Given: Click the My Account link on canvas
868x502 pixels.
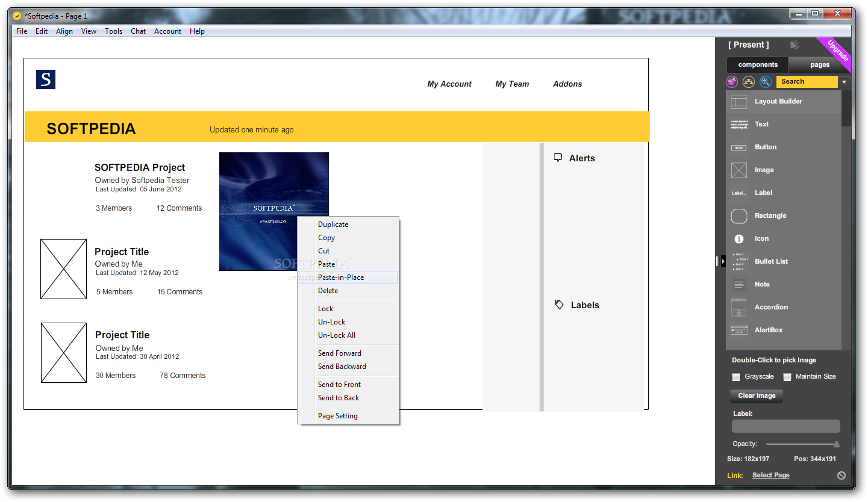Looking at the screenshot, I should tap(449, 84).
